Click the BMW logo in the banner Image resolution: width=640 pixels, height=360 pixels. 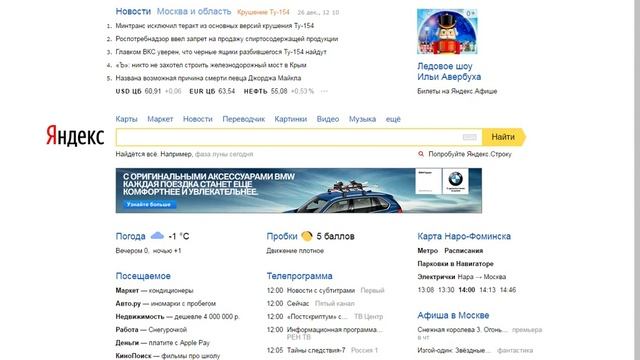coord(455,180)
